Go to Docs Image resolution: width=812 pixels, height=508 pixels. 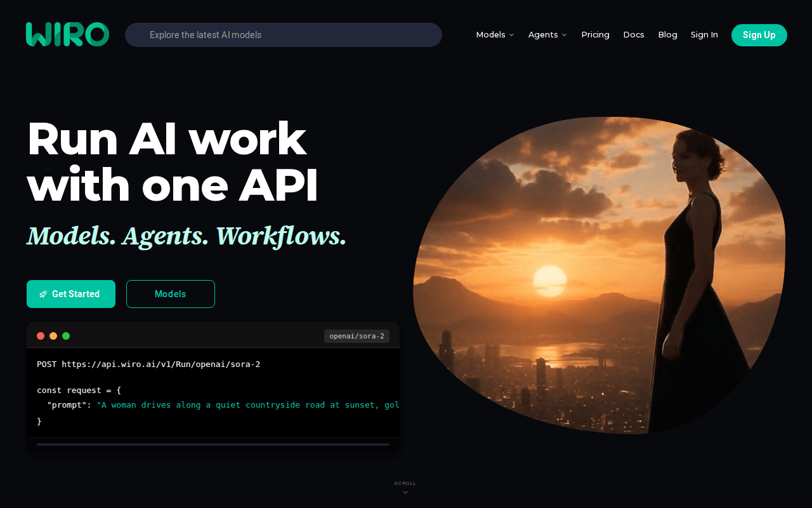tap(634, 35)
